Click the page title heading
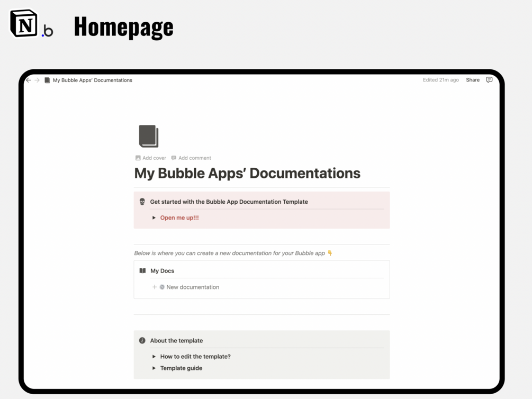Image resolution: width=532 pixels, height=399 pixels. coord(247,173)
